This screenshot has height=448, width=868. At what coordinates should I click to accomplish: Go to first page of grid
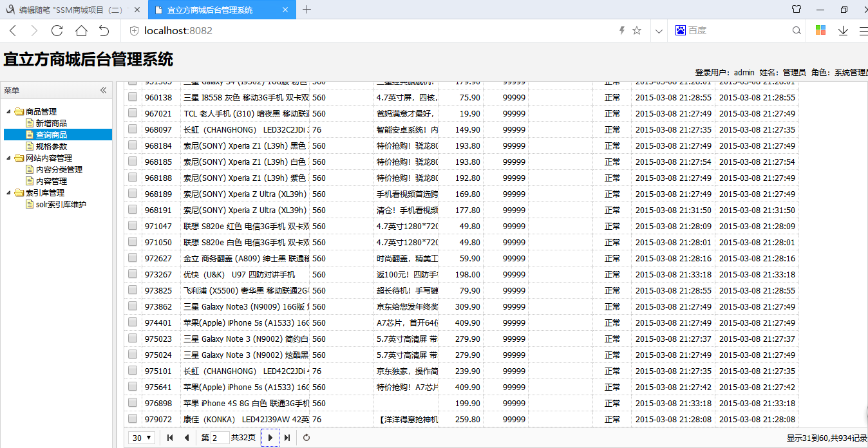pyautogui.click(x=170, y=438)
